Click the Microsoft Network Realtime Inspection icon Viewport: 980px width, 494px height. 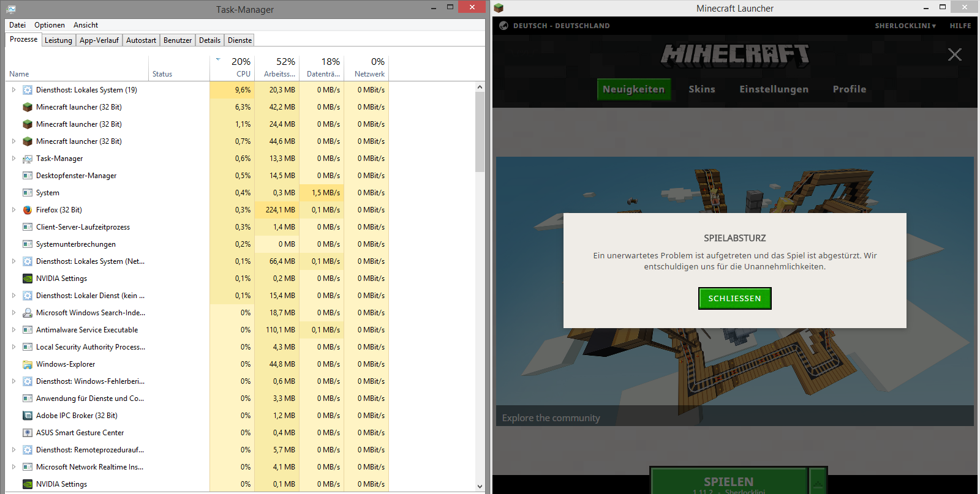[28, 467]
